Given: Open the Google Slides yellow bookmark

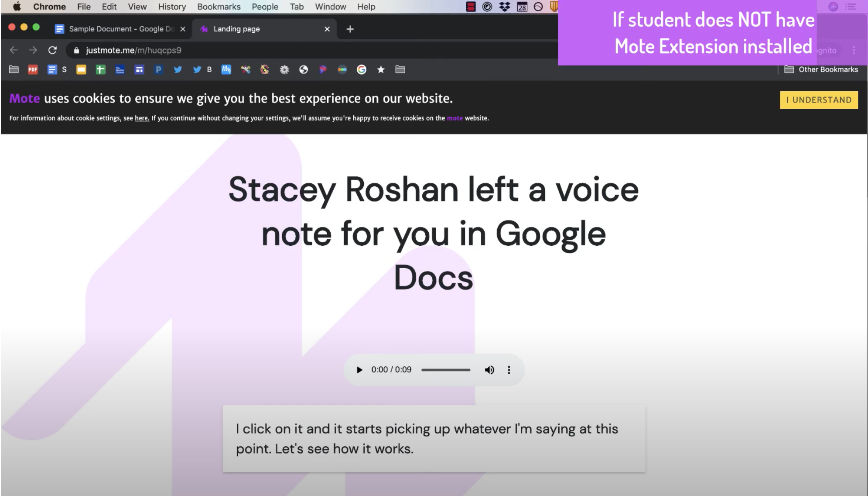Looking at the screenshot, I should coord(81,69).
